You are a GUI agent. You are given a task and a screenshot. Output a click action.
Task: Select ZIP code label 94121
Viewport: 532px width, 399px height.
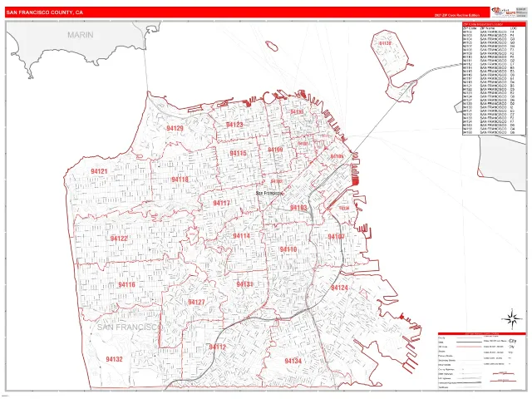(99, 171)
